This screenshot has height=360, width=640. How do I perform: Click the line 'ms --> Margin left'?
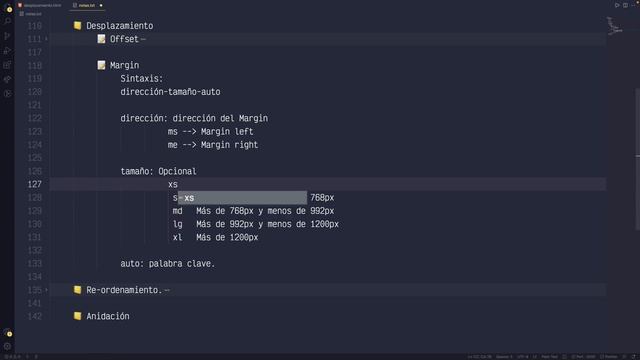210,131
